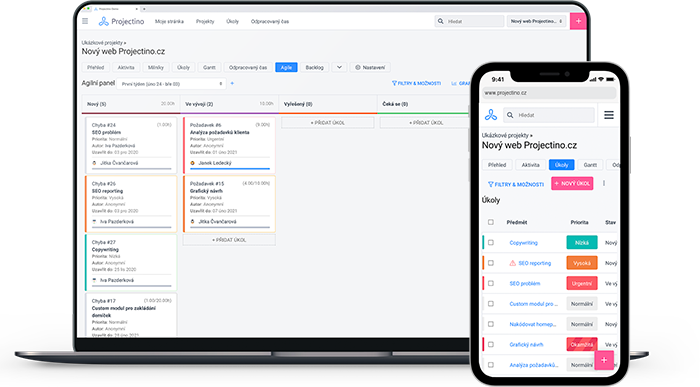Click Přidat úkol in the Vyřešený column
The height and width of the screenshot is (387, 700).
[x=328, y=123]
